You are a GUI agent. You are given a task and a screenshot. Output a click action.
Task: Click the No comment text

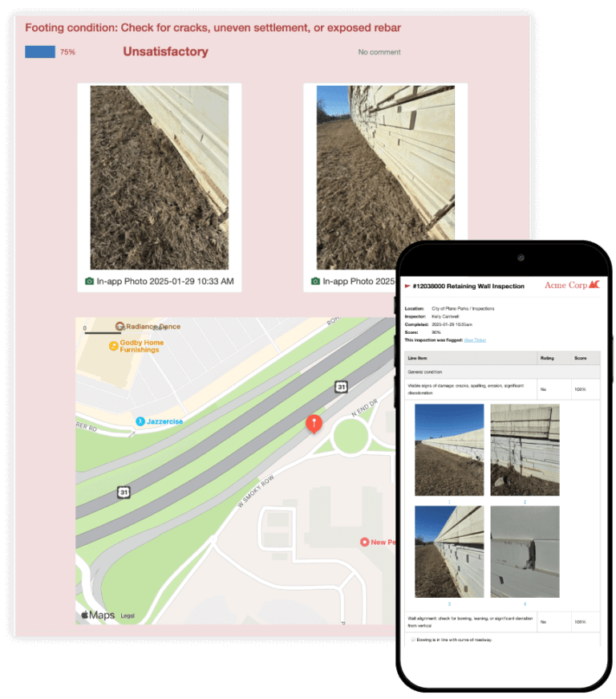pos(379,52)
